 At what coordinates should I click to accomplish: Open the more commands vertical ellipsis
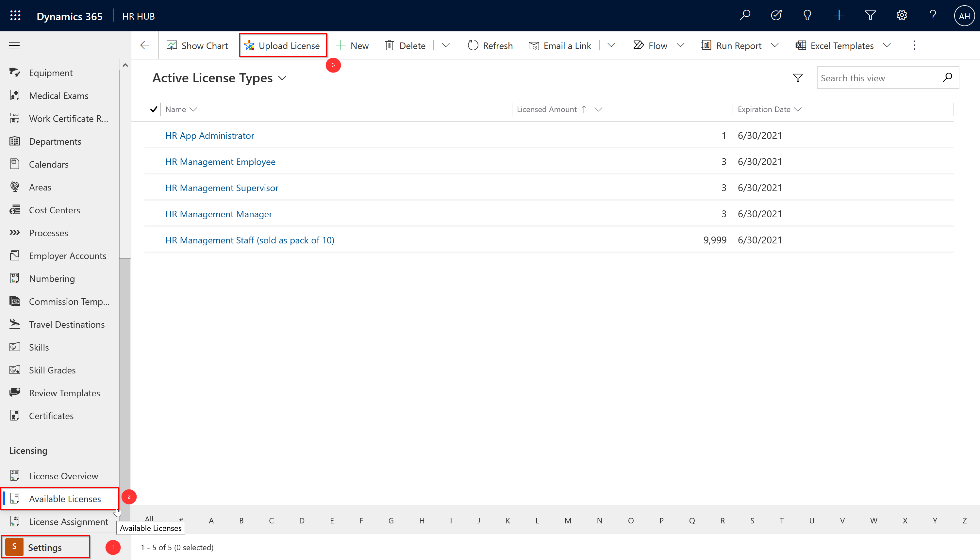click(x=914, y=45)
